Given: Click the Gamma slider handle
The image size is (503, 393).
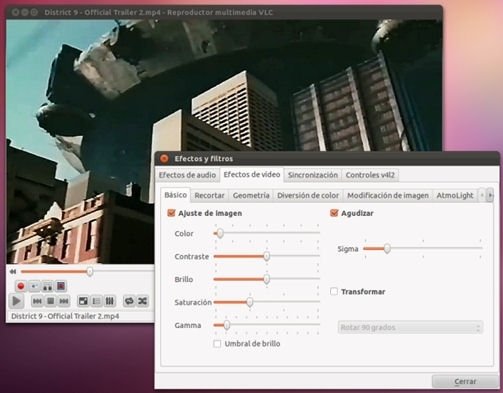Looking at the screenshot, I should tap(227, 325).
